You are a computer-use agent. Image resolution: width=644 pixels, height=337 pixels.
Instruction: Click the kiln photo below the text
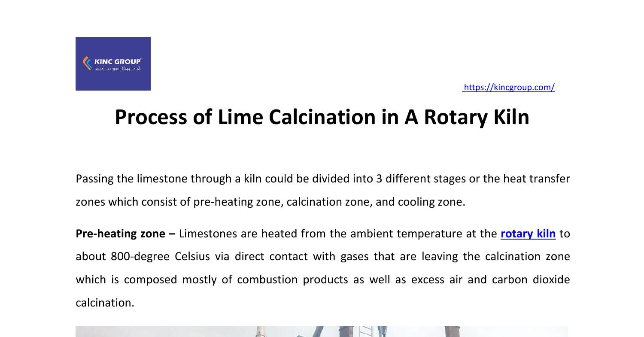pos(322,331)
